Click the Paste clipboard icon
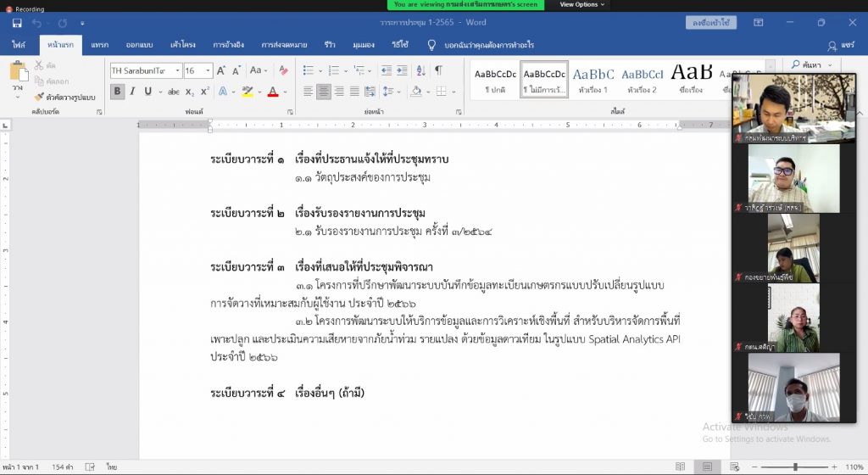 coord(18,75)
